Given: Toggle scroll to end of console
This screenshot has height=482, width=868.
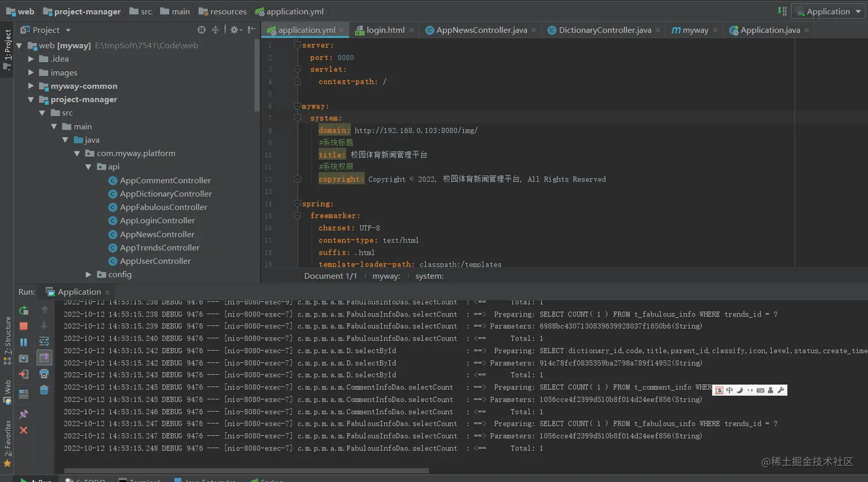Looking at the screenshot, I should pyautogui.click(x=44, y=358).
